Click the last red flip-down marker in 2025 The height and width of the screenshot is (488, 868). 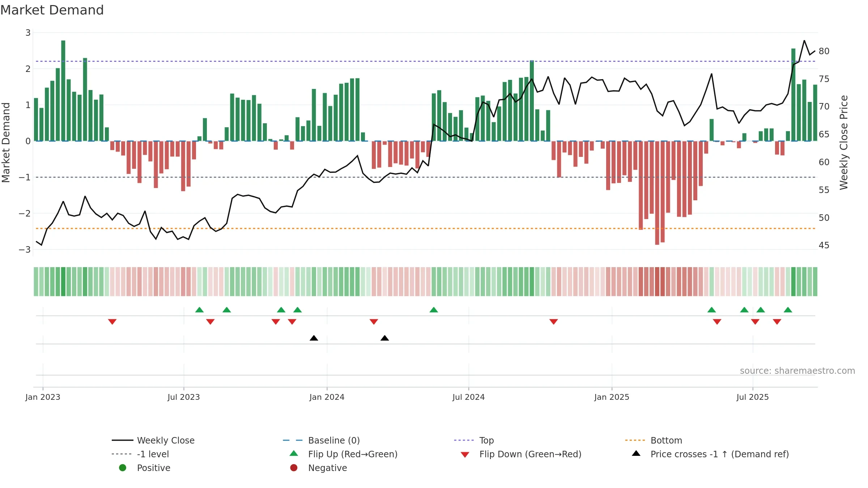777,322
